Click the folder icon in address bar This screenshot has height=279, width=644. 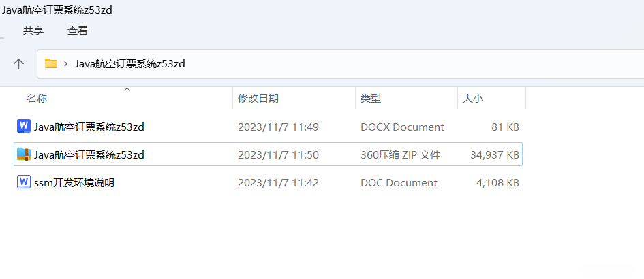pos(50,64)
